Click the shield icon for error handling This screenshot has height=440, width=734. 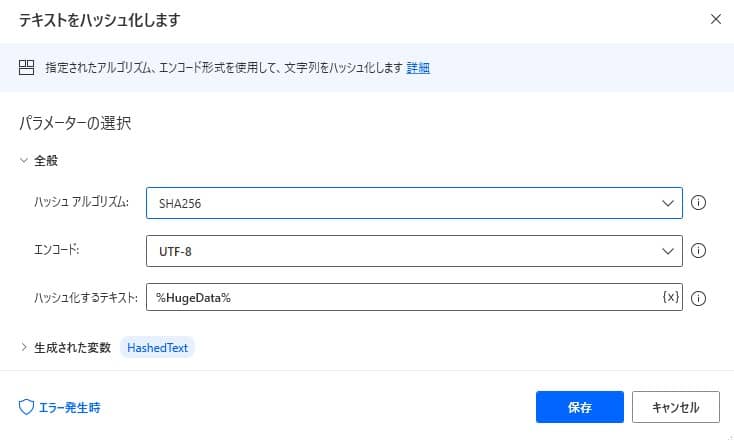(x=27, y=407)
